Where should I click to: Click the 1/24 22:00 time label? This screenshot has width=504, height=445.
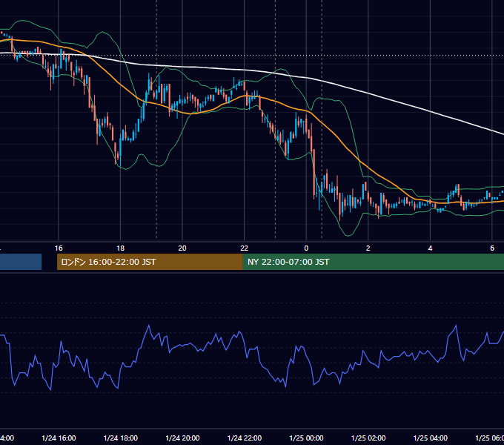coord(245,438)
